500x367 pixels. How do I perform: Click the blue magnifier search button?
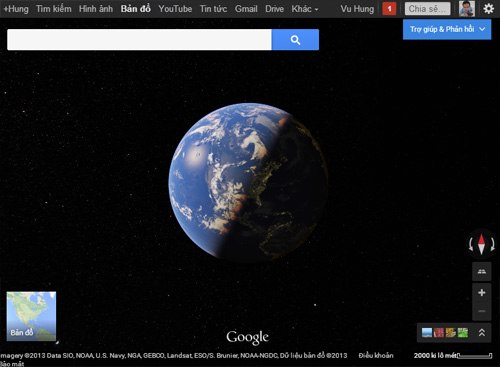pos(295,40)
